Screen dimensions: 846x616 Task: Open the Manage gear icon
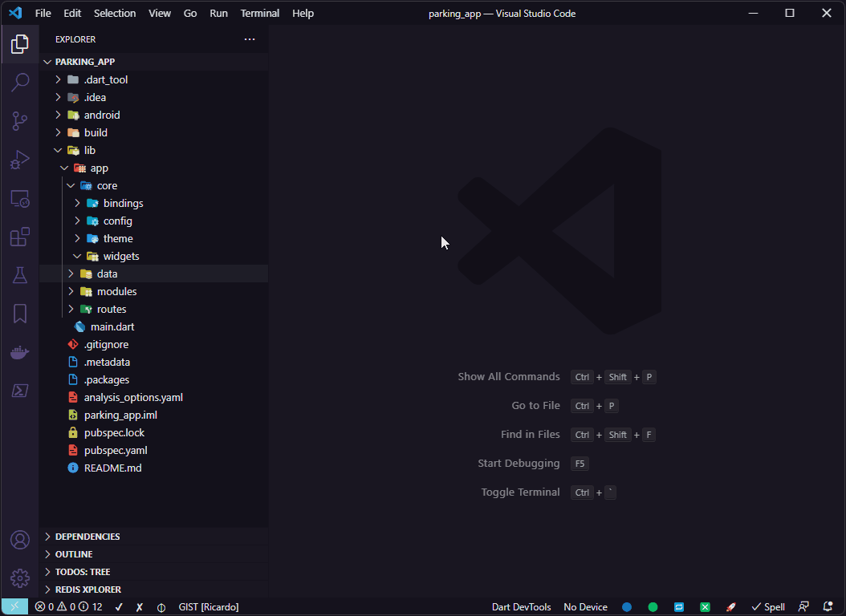[x=20, y=578]
